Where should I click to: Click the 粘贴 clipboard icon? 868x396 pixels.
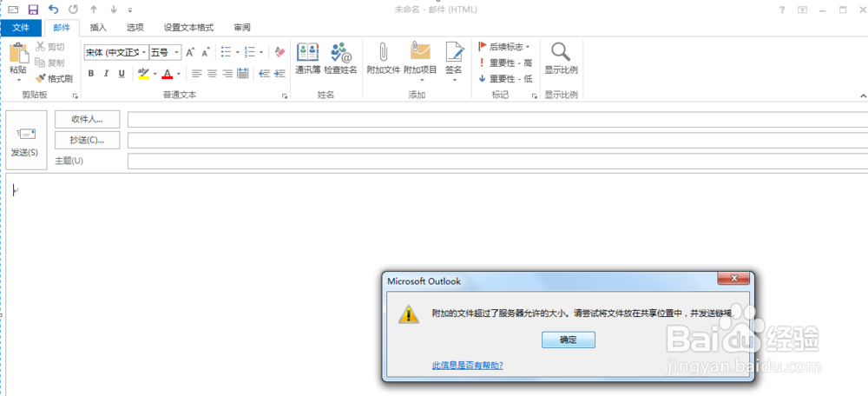click(x=18, y=55)
